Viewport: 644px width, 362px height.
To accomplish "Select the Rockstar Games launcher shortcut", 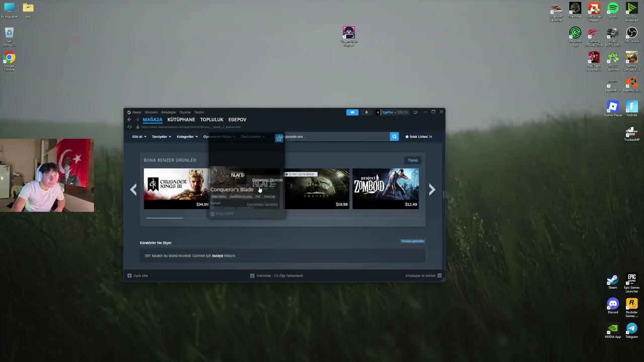I will click(631, 308).
